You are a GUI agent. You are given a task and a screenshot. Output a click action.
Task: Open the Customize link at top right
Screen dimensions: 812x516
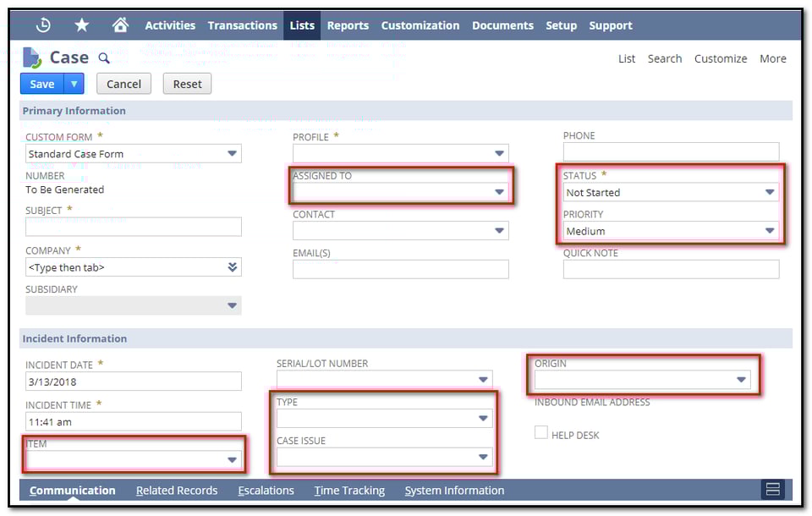[721, 58]
